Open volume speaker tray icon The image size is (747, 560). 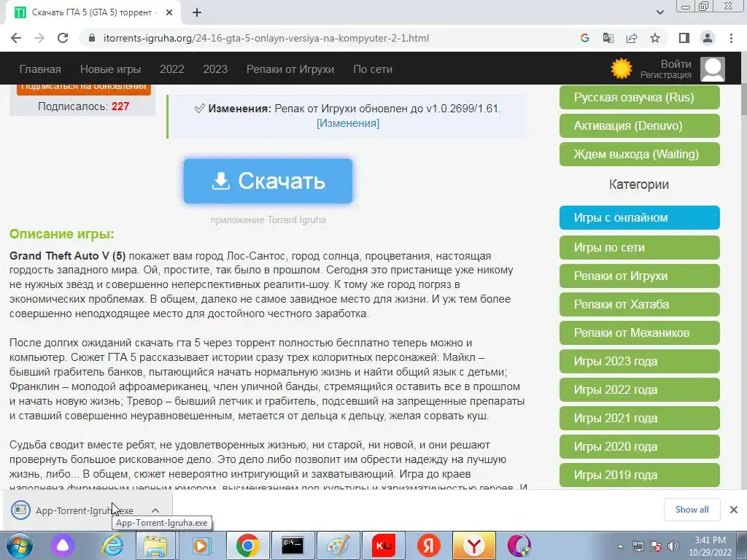coord(673,546)
